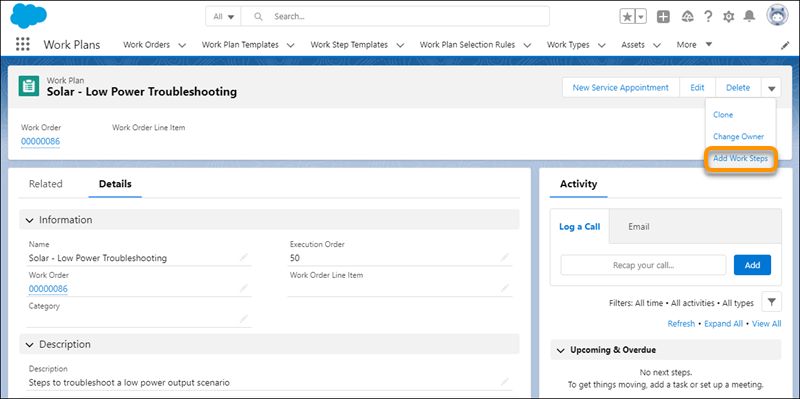Switch to the Details tab

[x=115, y=184]
